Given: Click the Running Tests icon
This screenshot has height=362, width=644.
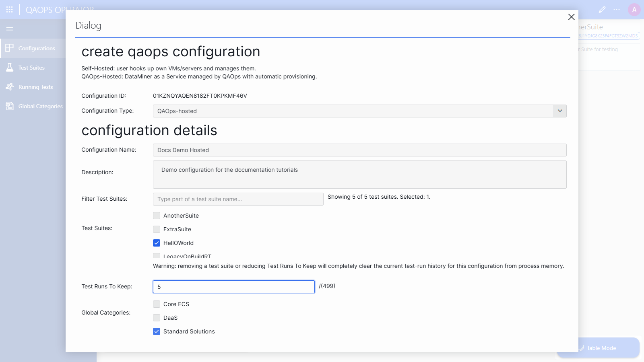Looking at the screenshot, I should 10,87.
